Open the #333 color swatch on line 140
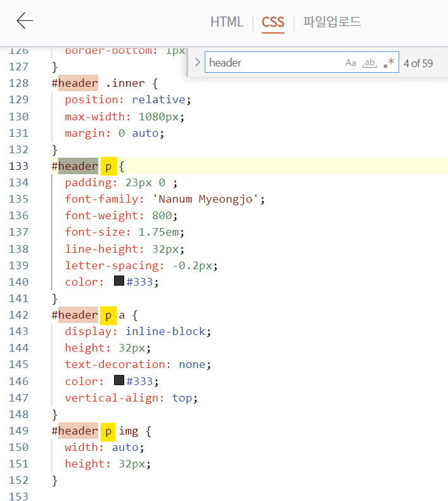The width and height of the screenshot is (448, 501). 119,281
